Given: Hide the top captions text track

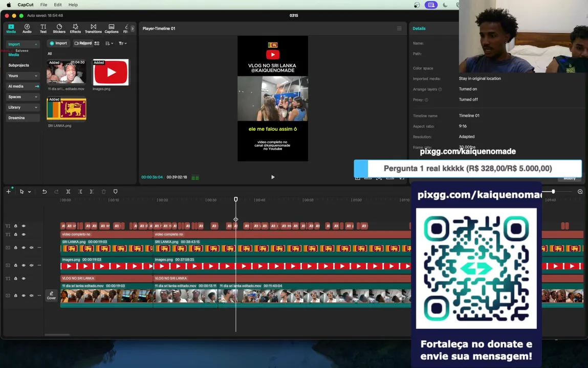Looking at the screenshot, I should point(24,226).
